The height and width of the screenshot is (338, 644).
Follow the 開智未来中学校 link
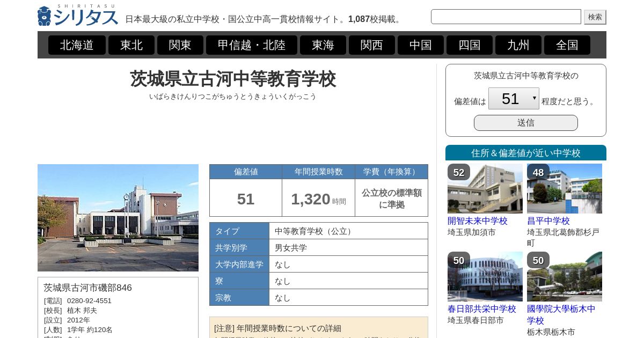pos(478,221)
